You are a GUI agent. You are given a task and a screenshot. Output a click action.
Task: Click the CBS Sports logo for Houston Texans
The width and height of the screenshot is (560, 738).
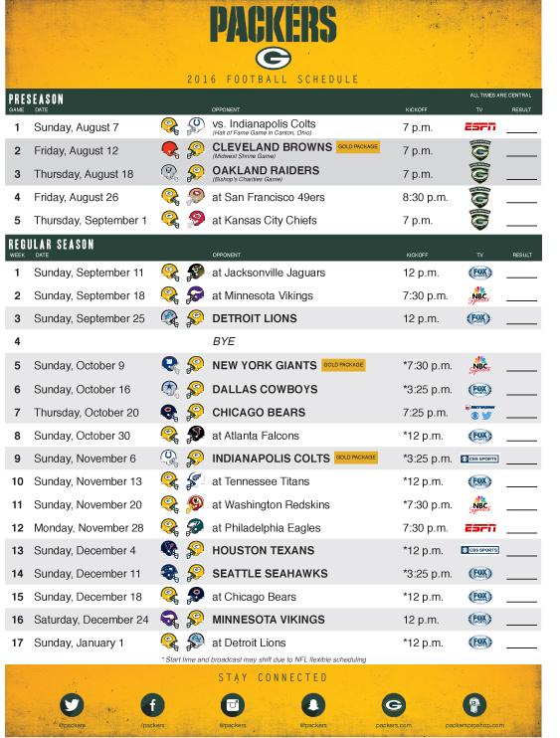[x=479, y=550]
